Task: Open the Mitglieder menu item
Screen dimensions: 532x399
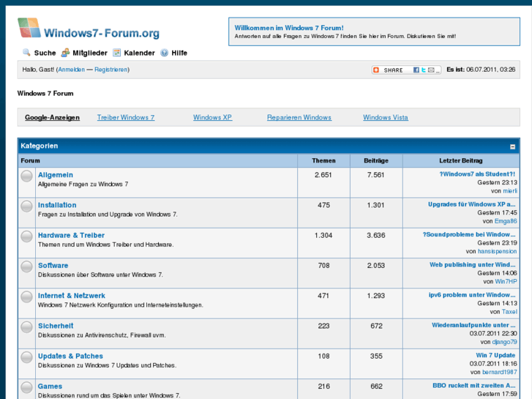Action: point(90,53)
